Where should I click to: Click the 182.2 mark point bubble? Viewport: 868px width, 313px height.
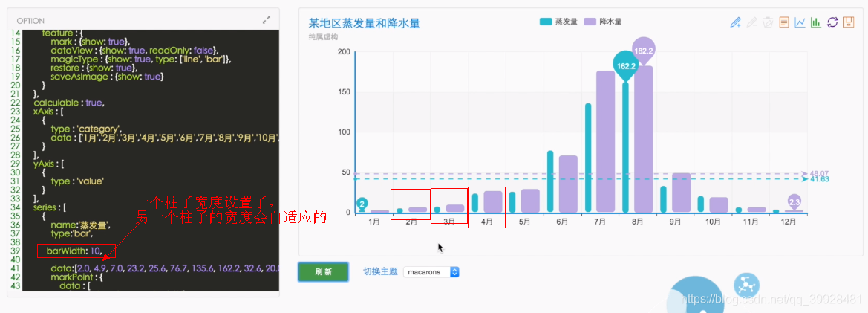tap(644, 51)
